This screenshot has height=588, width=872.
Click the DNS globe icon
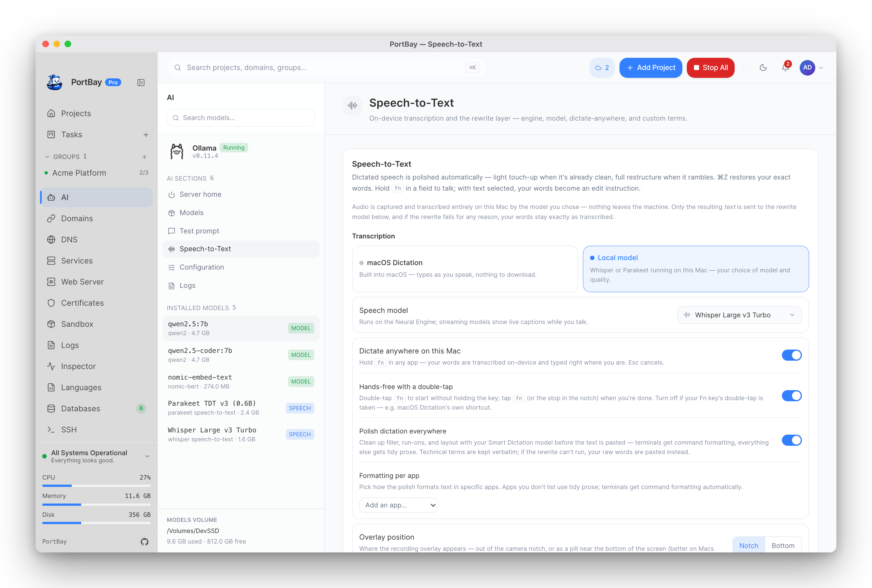point(51,239)
